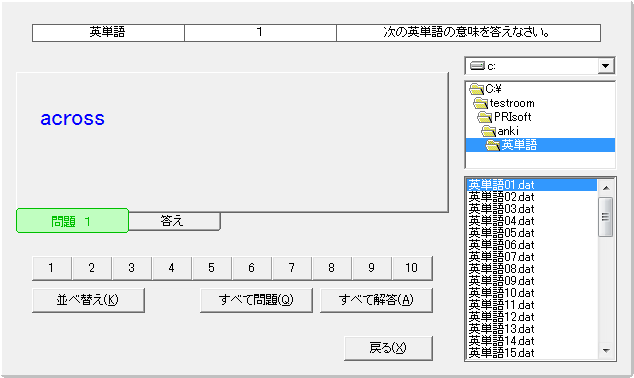
Task: Select file 英単語08.dat
Action: 531,269
